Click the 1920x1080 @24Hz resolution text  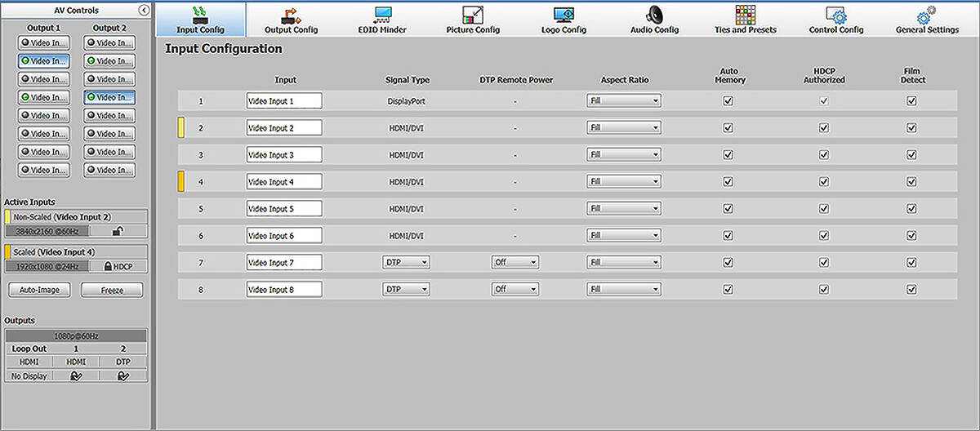[47, 266]
